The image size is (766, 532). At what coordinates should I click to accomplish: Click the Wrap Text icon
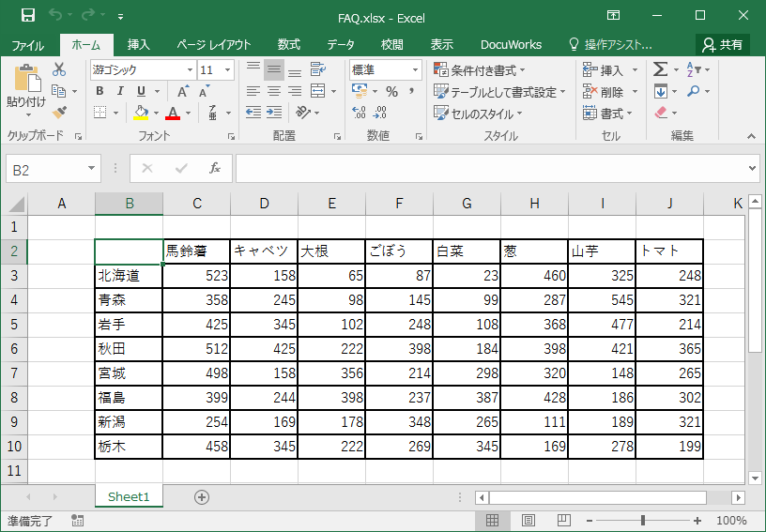point(317,69)
